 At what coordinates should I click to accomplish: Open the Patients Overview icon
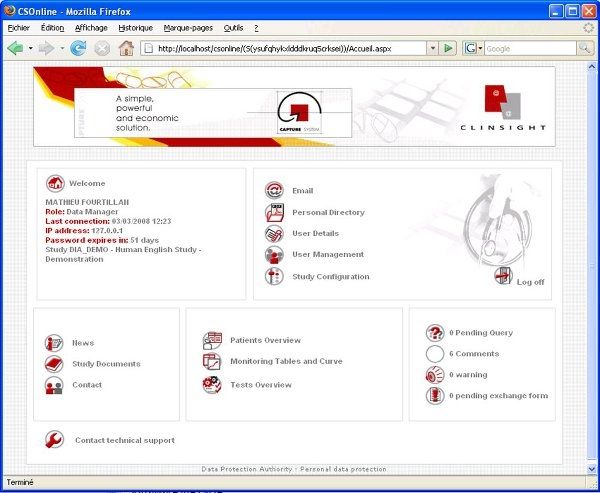tap(212, 340)
